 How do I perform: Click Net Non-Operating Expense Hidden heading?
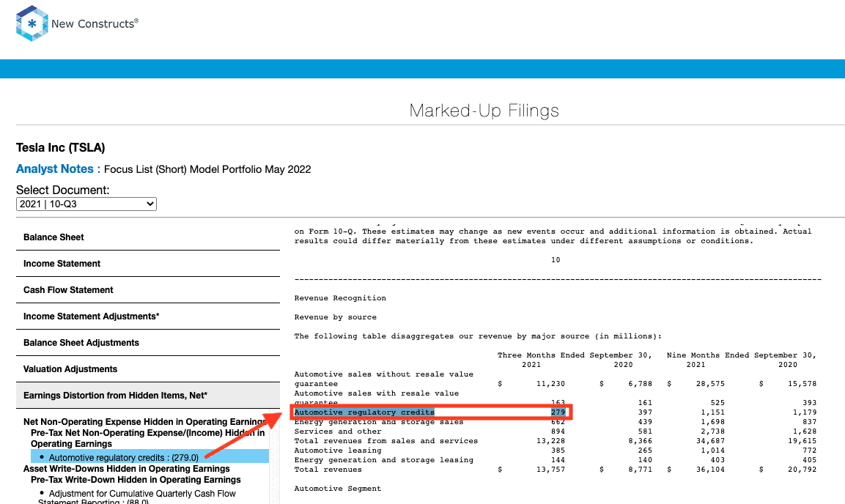(x=144, y=422)
